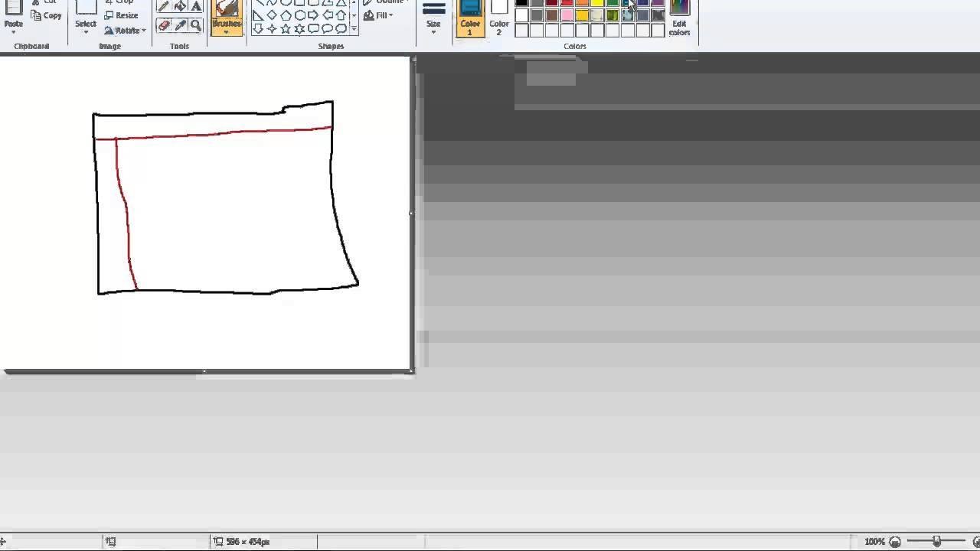Click the zoom out minus button
Screen dimensions: 980x551
point(895,542)
